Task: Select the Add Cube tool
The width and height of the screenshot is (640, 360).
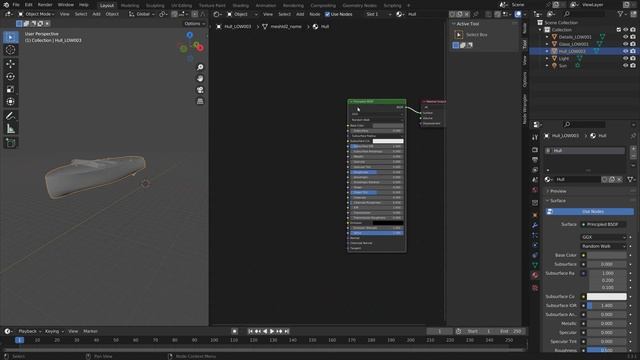Action: pos(11,143)
